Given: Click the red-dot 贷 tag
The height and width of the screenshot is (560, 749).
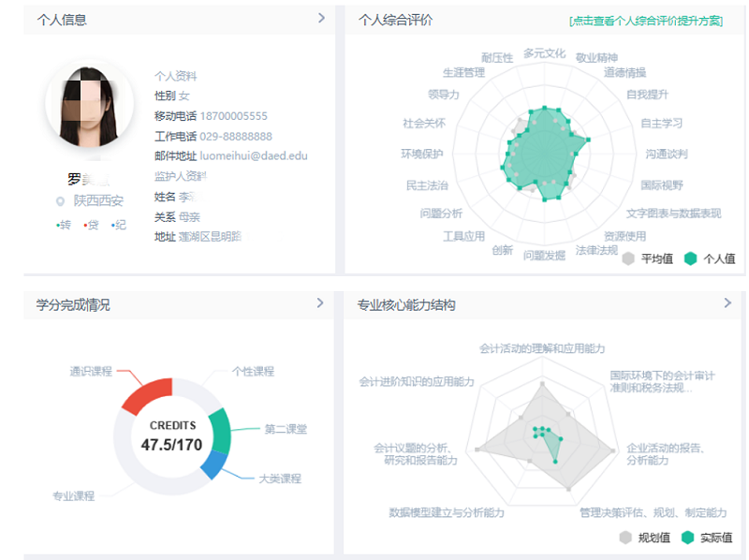Looking at the screenshot, I should click(x=92, y=225).
